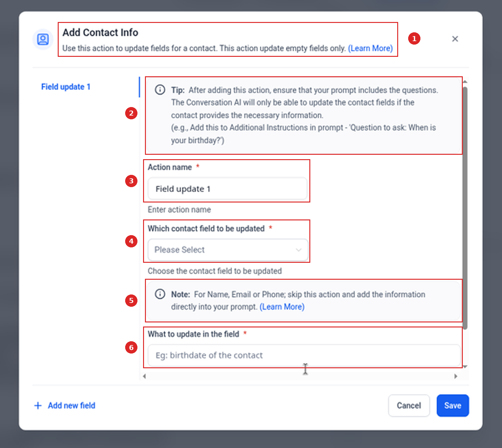The image size is (502, 448).
Task: Click the horizontal scroll right arrow
Action: click(x=456, y=376)
